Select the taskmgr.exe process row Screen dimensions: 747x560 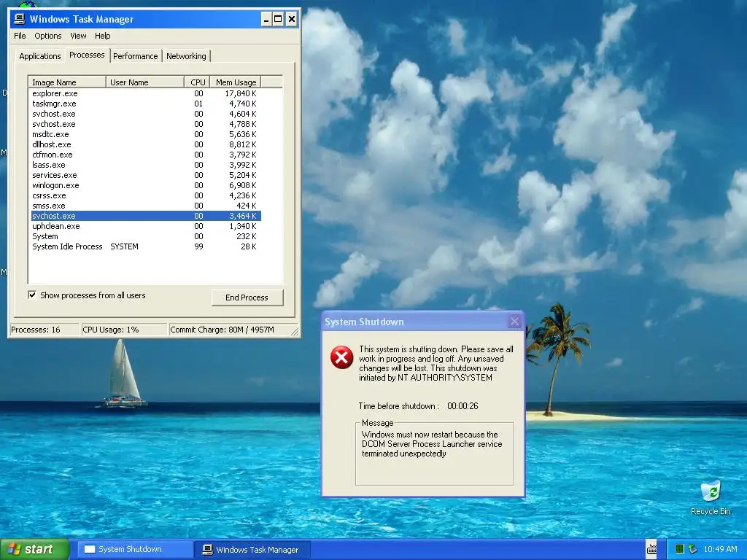pos(145,104)
